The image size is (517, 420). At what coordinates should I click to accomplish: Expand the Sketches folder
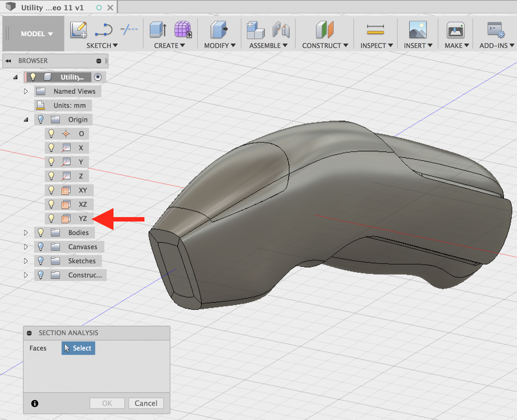click(26, 261)
